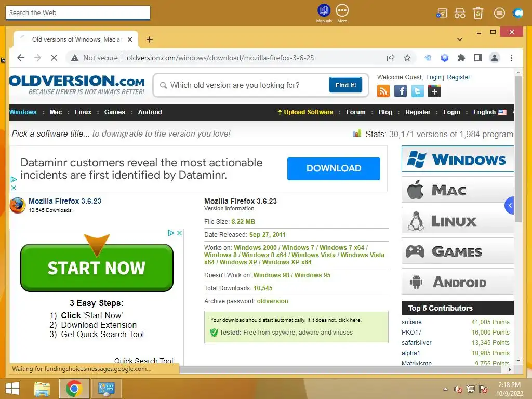
Task: Open the Extensions puzzle piece icon
Action: point(461,58)
